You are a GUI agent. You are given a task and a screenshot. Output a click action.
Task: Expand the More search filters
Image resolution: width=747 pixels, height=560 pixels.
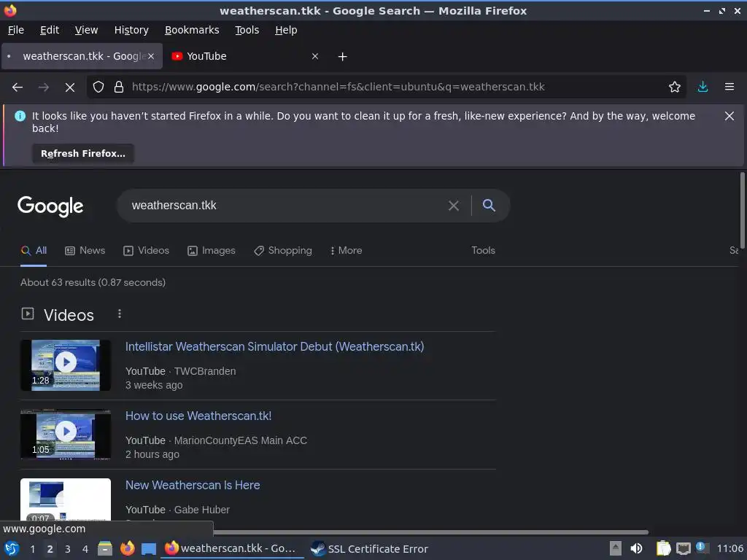coord(347,251)
